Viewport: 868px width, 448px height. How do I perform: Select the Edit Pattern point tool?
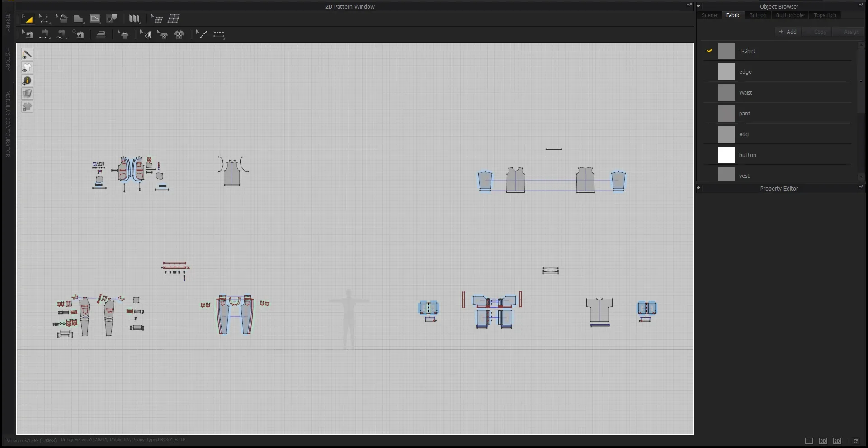coord(44,19)
